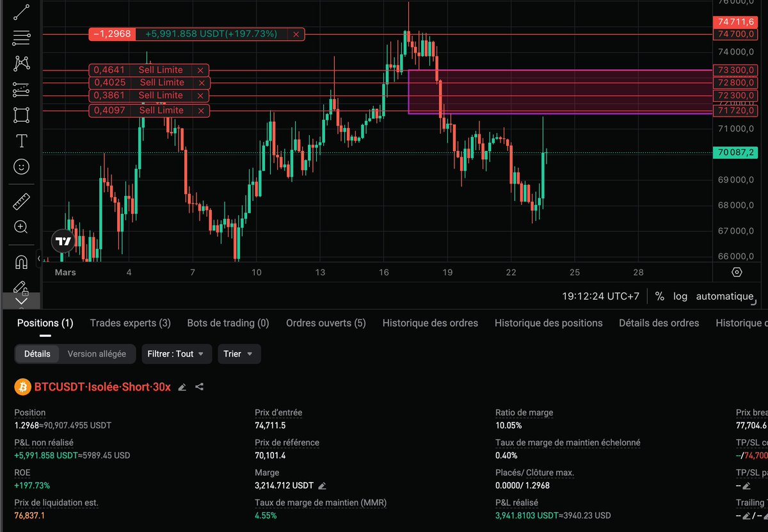
Task: Open the Bots de trading (0) tab
Action: 228,323
